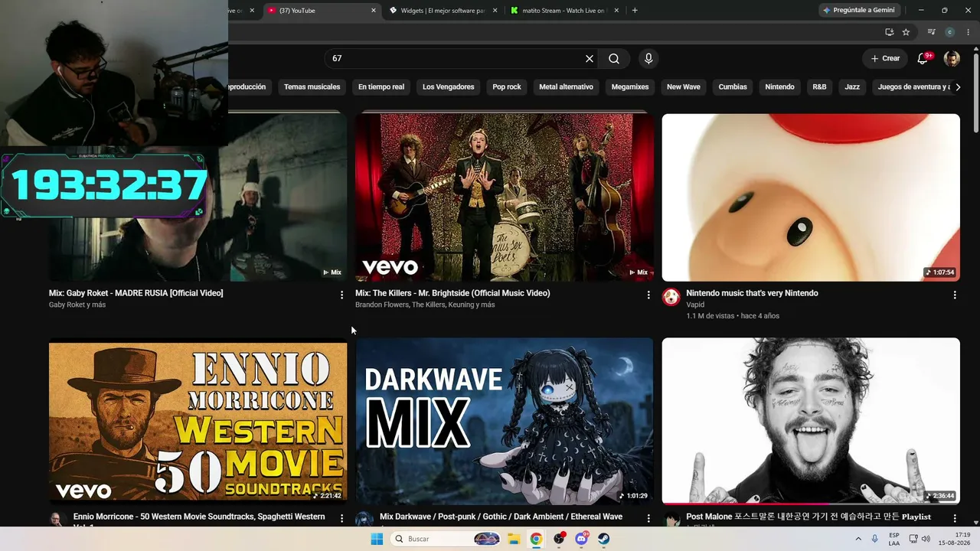Filter by Nintendo chip
Viewport: 980px width, 551px height.
pos(779,87)
